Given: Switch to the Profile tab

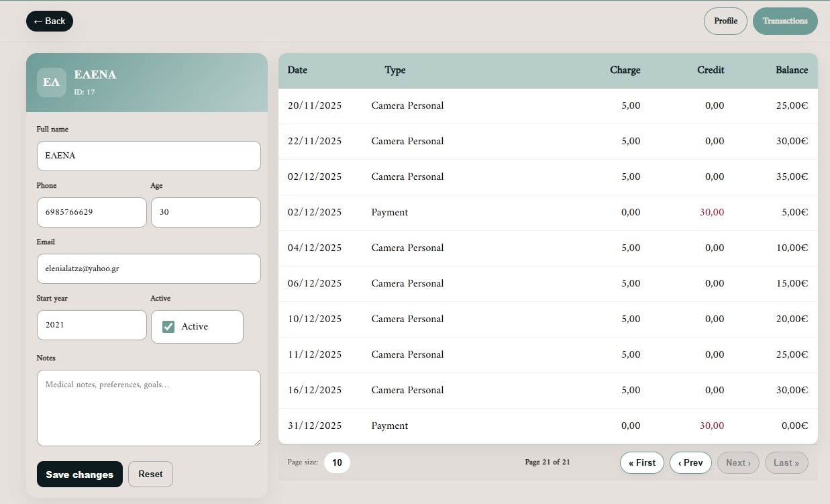Looking at the screenshot, I should [725, 21].
